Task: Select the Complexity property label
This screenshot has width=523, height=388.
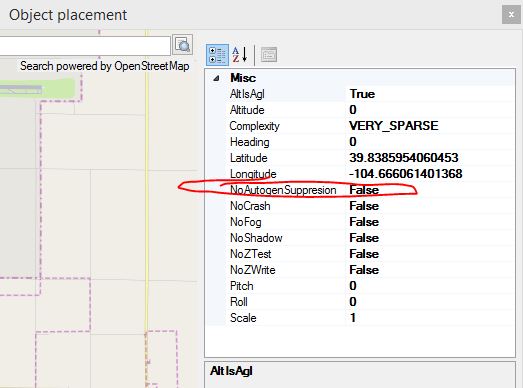Action: pos(254,126)
